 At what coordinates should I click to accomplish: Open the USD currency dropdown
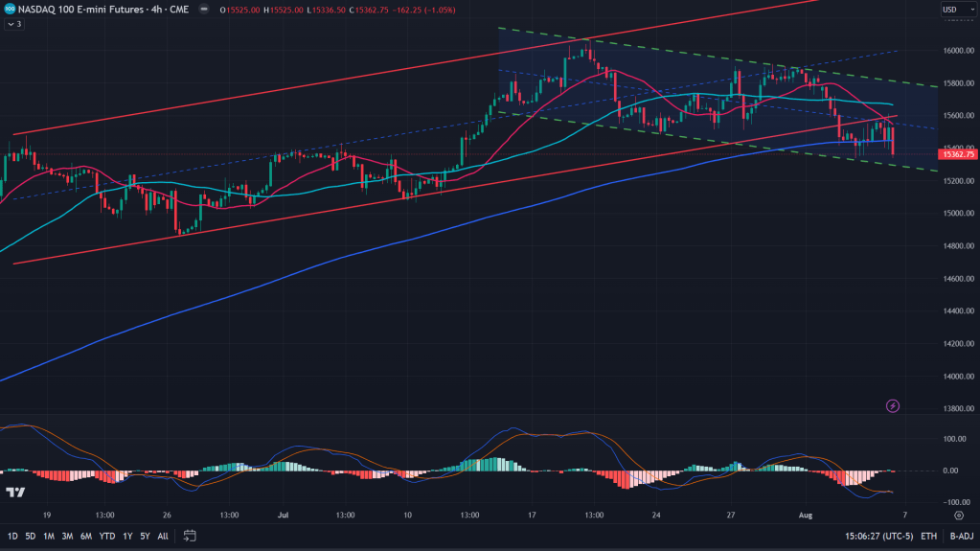pyautogui.click(x=953, y=11)
